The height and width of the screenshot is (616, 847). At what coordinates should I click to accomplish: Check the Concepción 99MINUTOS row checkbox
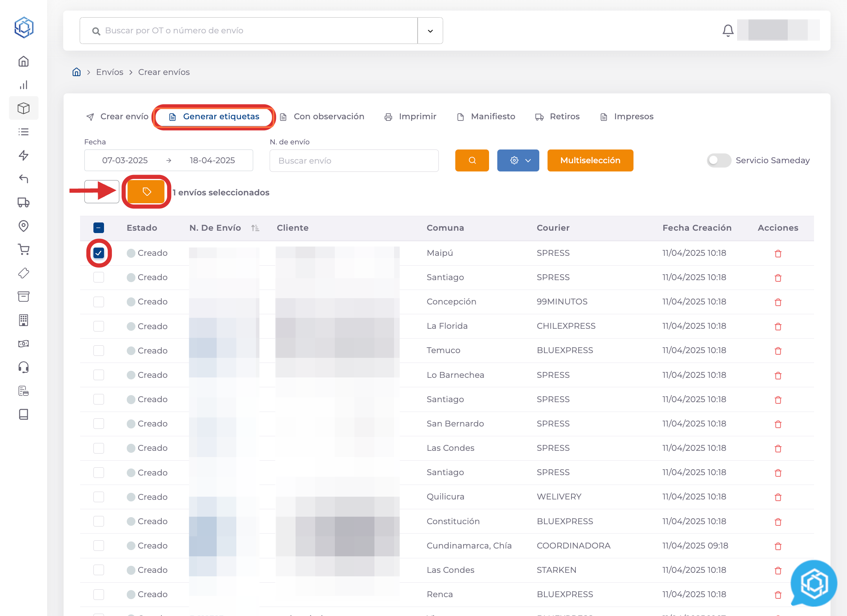(x=99, y=302)
